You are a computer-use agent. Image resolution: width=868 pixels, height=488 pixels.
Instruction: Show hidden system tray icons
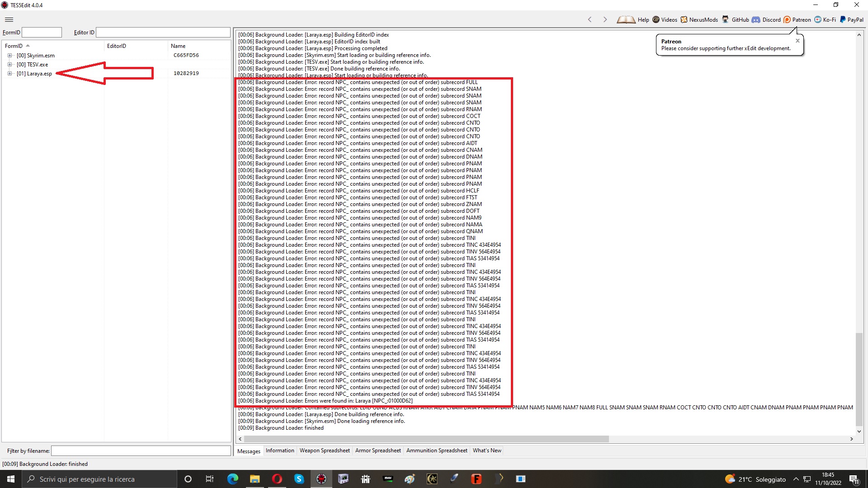point(796,479)
